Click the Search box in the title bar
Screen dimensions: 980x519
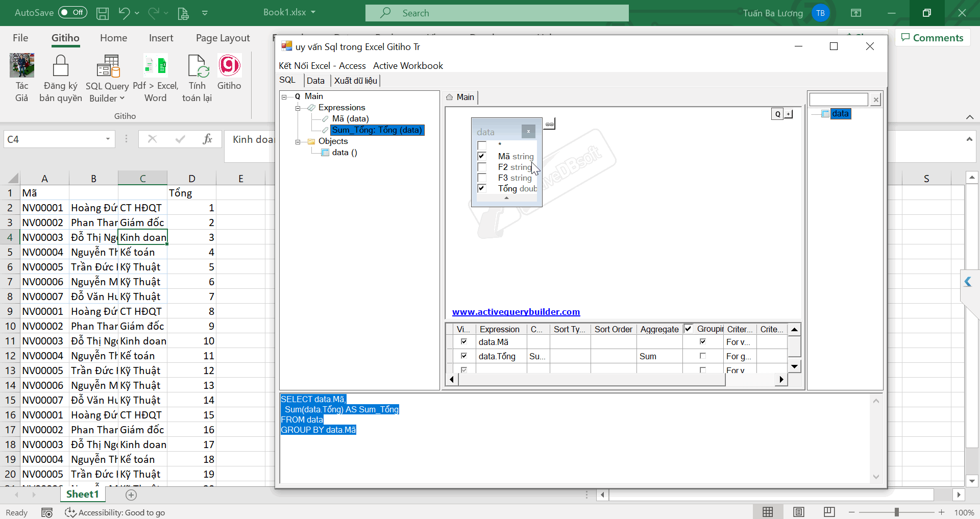pos(497,13)
